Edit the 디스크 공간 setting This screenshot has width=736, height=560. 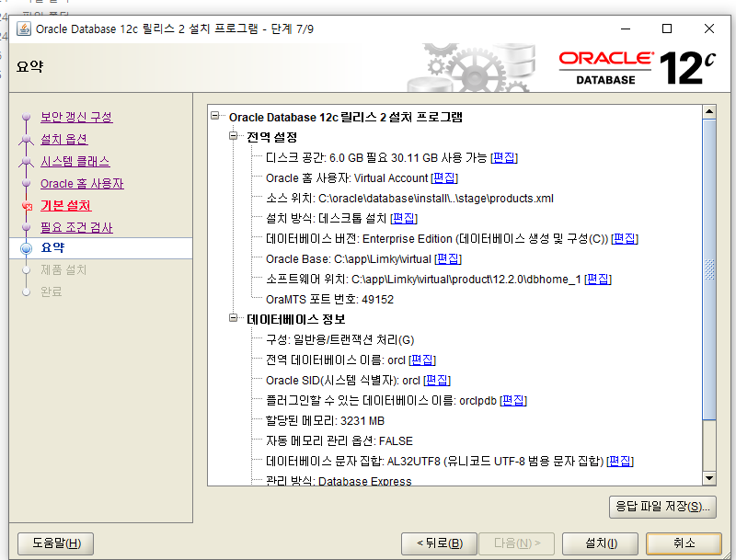(x=503, y=157)
